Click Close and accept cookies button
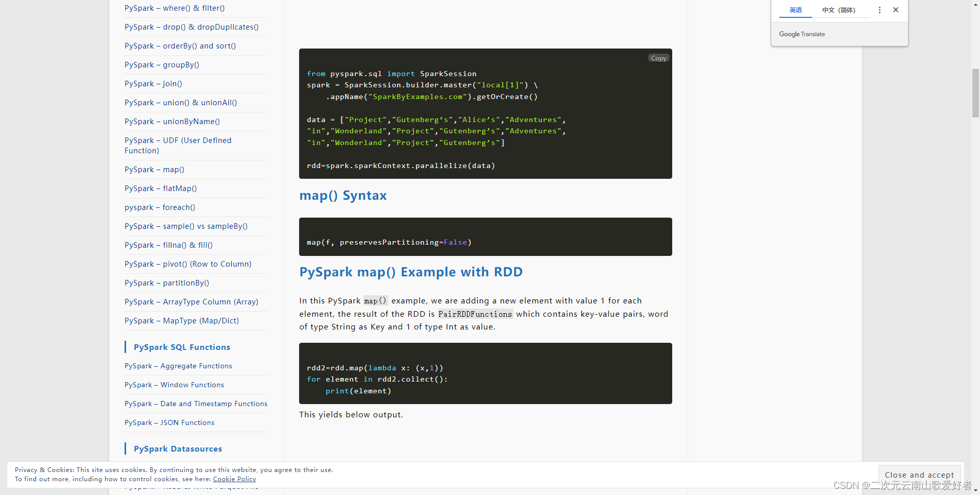 [919, 475]
